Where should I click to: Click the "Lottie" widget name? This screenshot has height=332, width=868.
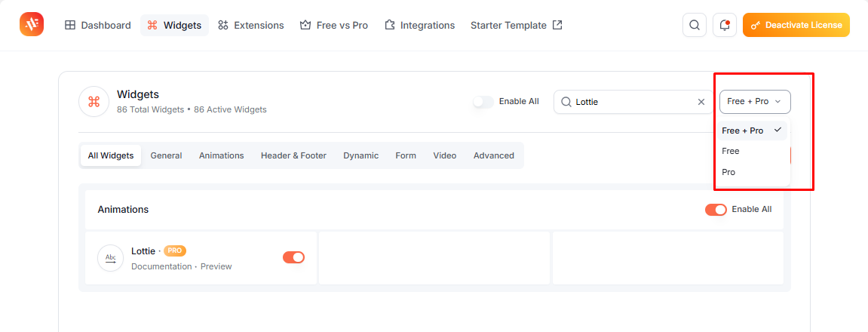click(x=143, y=251)
